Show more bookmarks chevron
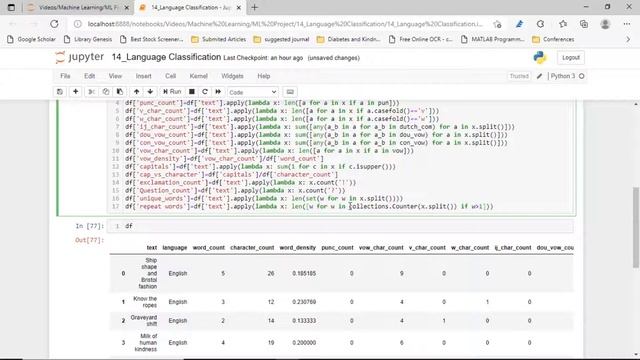 point(628,40)
